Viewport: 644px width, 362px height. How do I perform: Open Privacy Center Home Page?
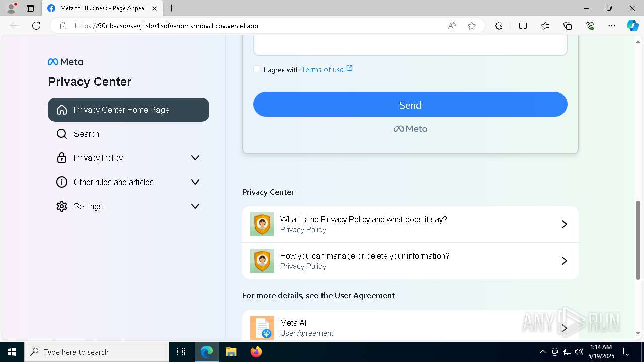128,110
